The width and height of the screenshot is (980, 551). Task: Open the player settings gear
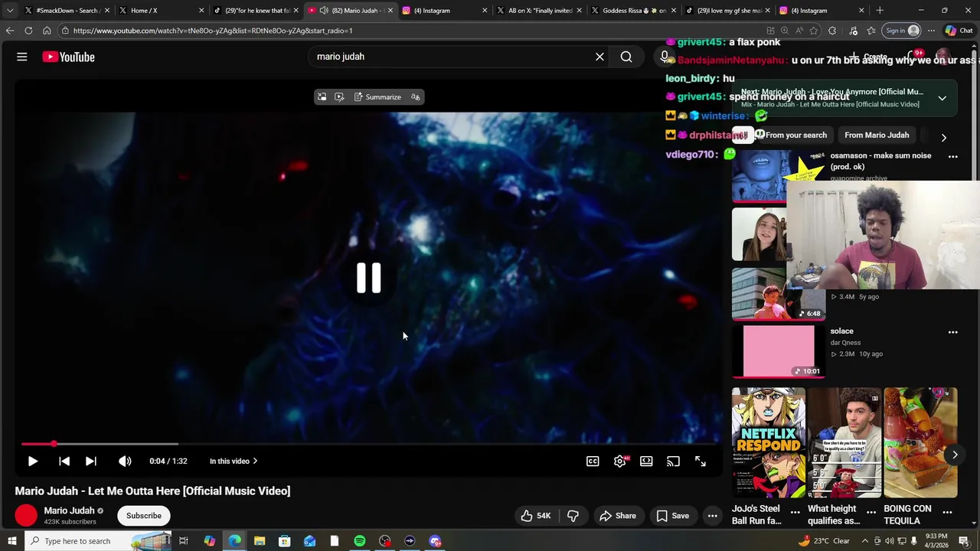point(620,461)
